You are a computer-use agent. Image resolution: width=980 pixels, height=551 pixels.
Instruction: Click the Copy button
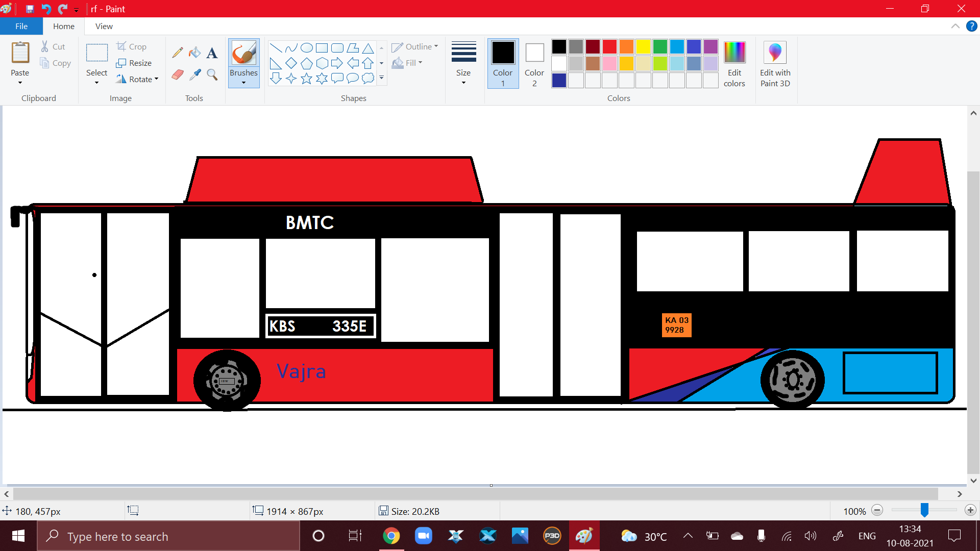click(55, 63)
